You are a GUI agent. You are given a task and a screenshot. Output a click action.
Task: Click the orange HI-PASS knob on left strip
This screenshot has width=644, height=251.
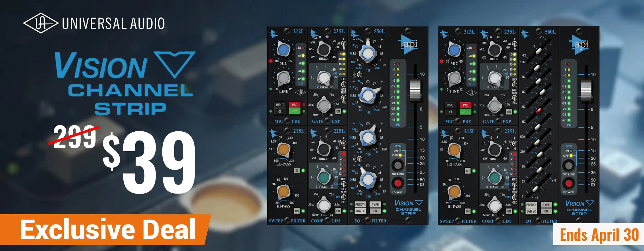click(x=283, y=191)
